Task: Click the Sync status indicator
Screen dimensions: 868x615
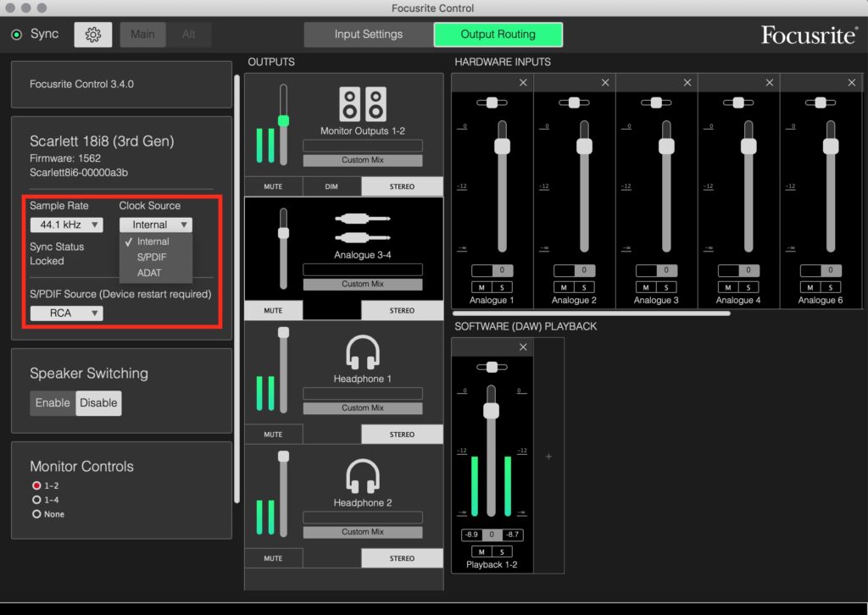Action: click(17, 35)
